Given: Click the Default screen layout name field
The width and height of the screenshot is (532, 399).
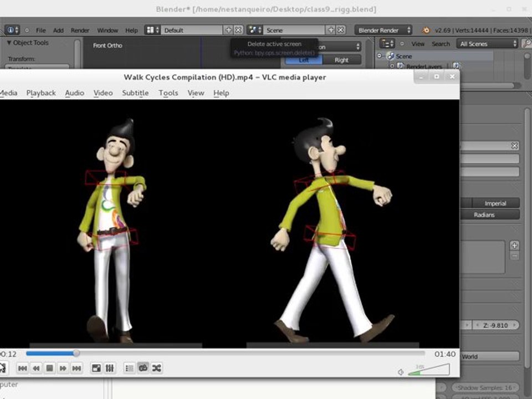Looking at the screenshot, I should coord(192,30).
